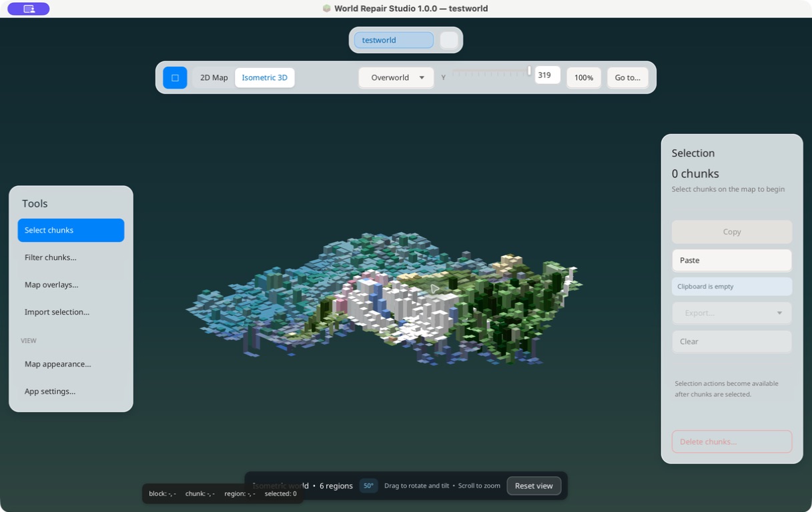Viewport: 812px width, 512px height.
Task: Click the Reset view button
Action: (x=534, y=486)
